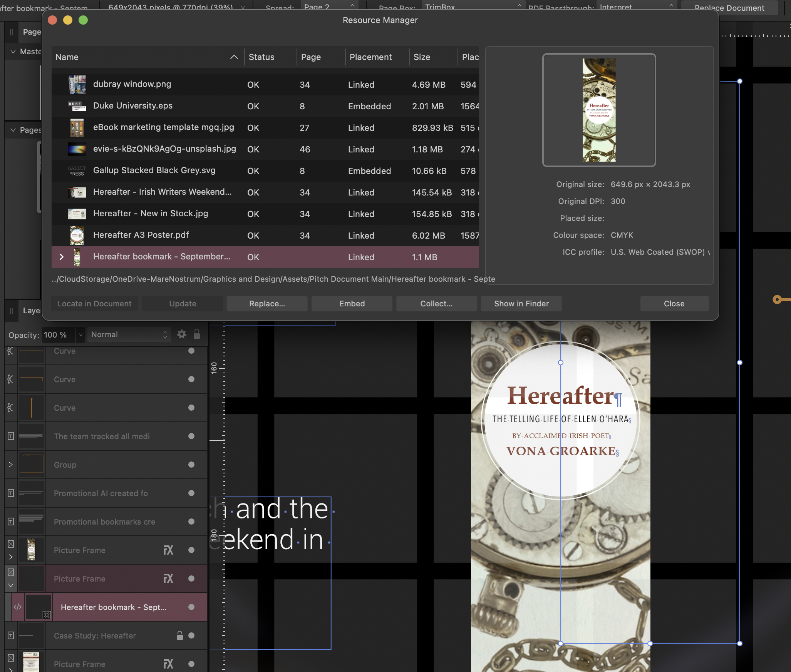Expand the first Picture Frame layer
The image size is (791, 672).
11,557
